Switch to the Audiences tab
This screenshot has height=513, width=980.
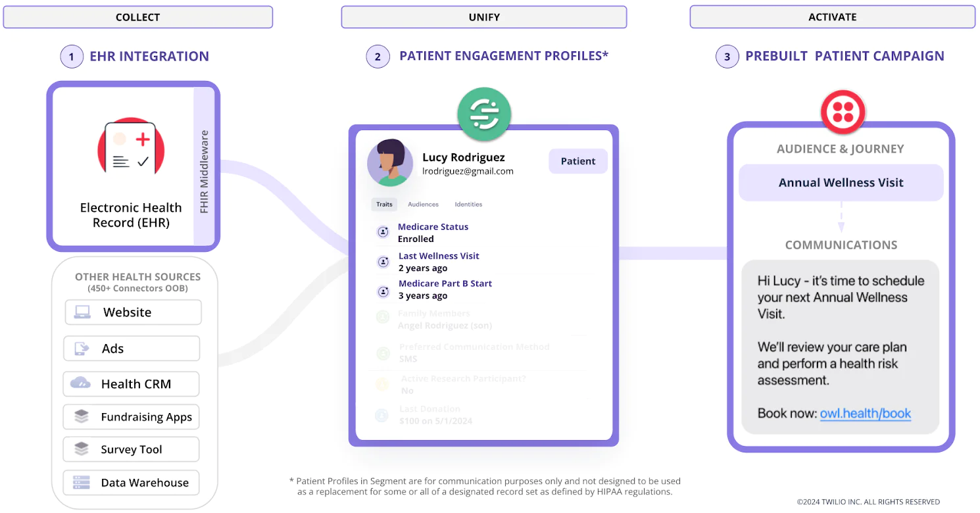point(423,205)
